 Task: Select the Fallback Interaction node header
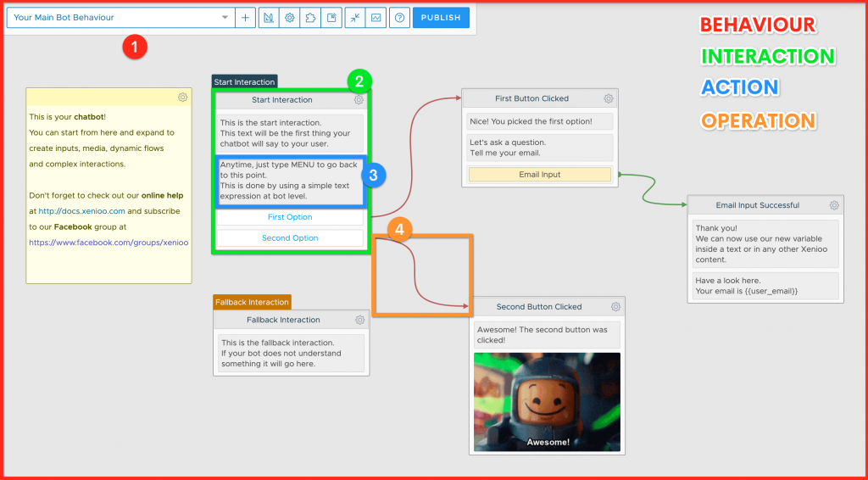(x=283, y=320)
